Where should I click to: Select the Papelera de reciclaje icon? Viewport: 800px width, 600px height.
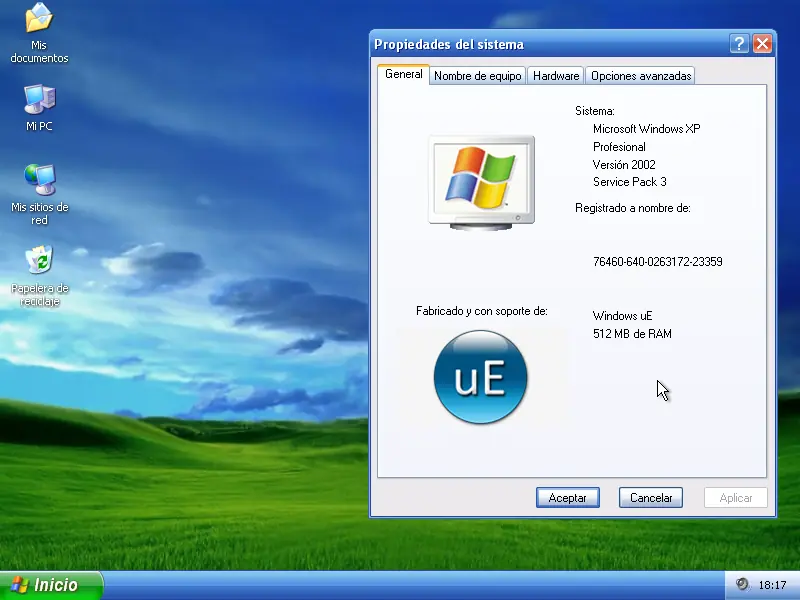(x=39, y=276)
